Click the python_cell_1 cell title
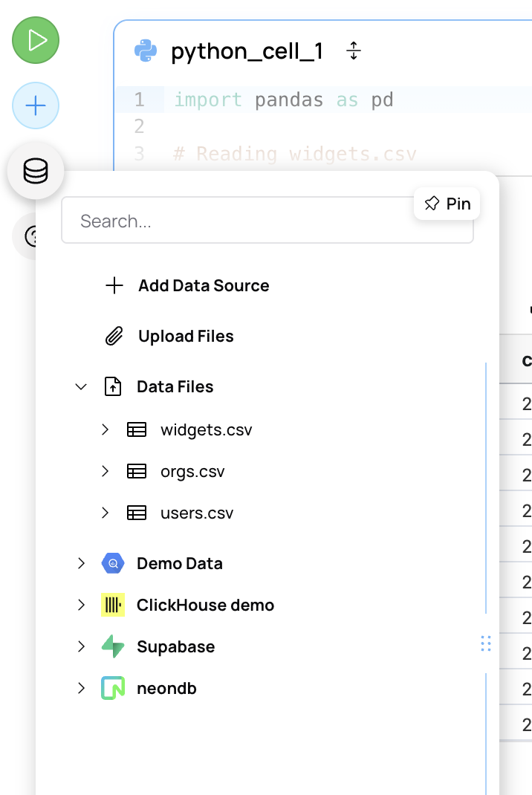Screen dimensions: 532x795 [247, 52]
